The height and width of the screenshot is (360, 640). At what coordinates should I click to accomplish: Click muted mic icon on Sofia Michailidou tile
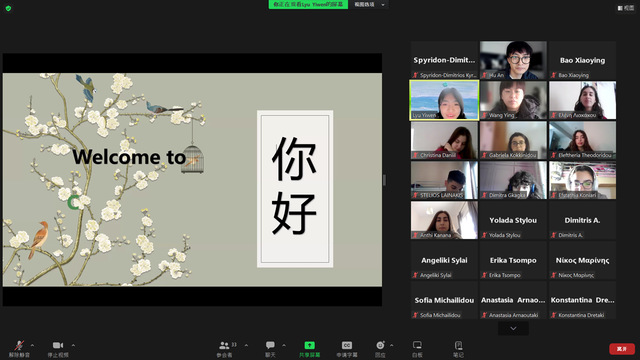(416, 315)
